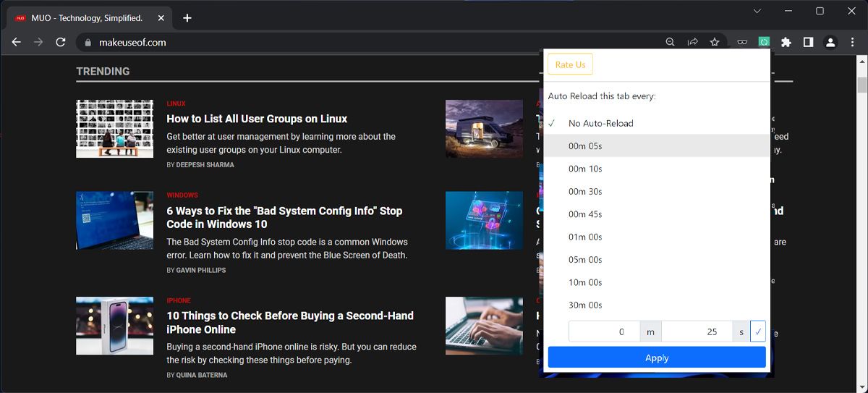
Task: Choose 00m 45s reload interval
Action: pyautogui.click(x=658, y=214)
